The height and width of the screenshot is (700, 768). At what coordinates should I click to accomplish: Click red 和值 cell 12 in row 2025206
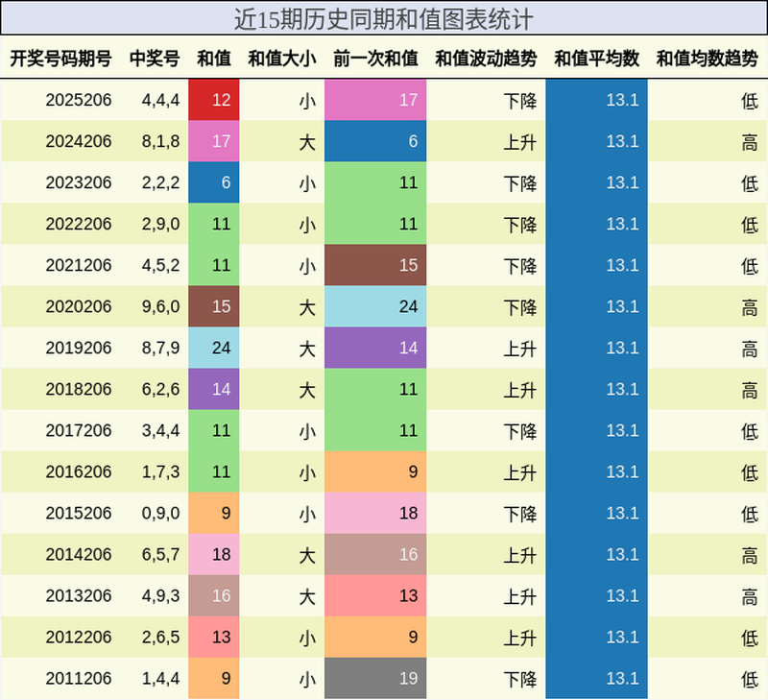click(x=214, y=100)
